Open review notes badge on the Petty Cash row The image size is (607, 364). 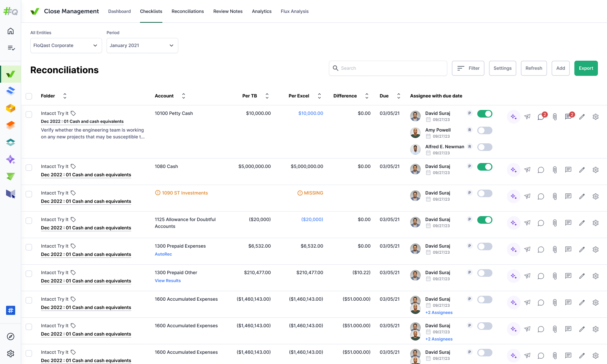point(568,116)
